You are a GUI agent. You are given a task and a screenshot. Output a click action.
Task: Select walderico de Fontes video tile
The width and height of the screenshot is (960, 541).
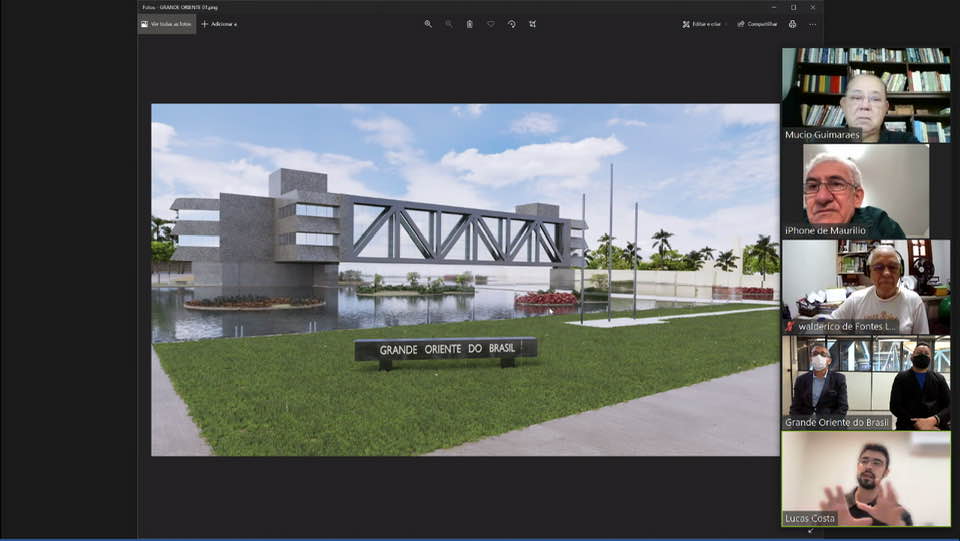[x=866, y=287]
